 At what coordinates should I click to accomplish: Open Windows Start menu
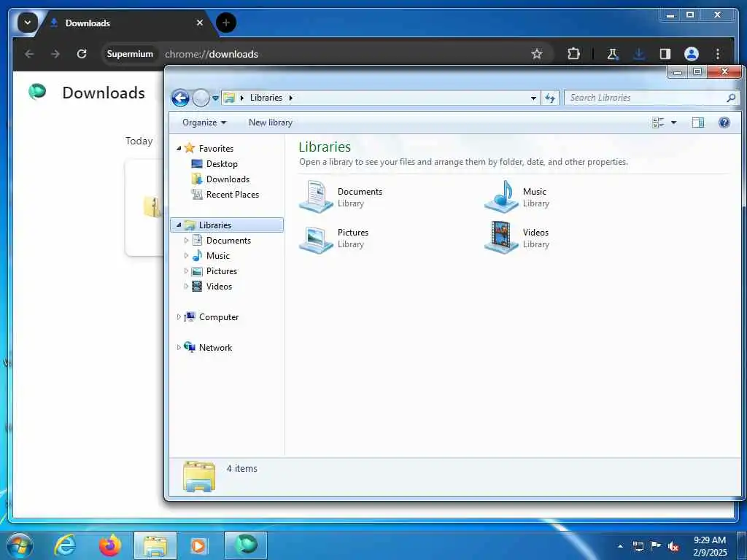tap(20, 545)
